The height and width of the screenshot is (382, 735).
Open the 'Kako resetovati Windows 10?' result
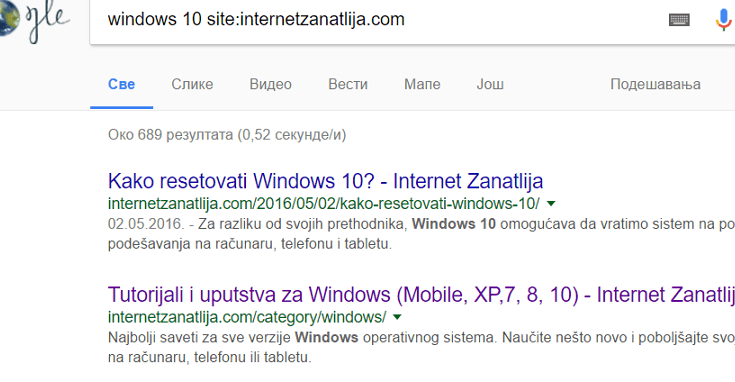pos(325,181)
